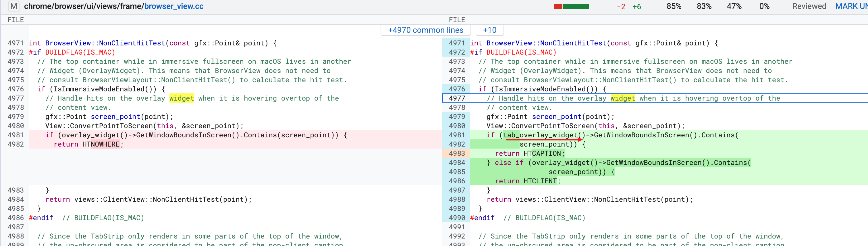Click the 85% coverage value
This screenshot has width=868, height=246.
pos(674,6)
